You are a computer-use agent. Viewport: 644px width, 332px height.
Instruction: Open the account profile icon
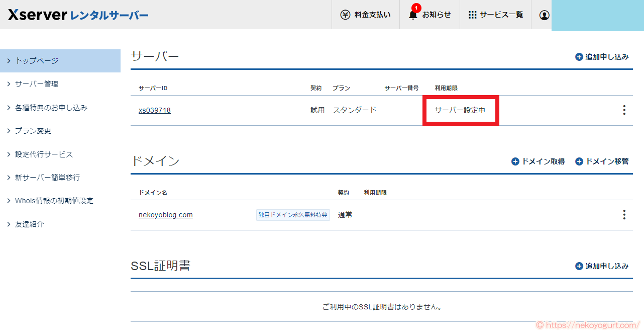544,15
